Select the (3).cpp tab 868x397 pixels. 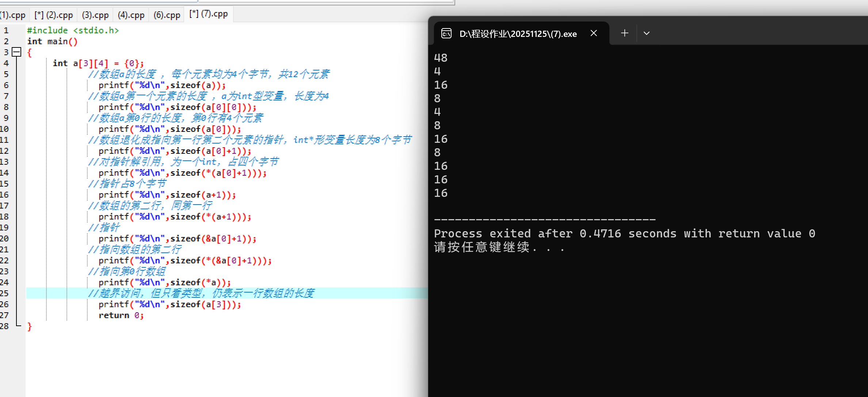(x=95, y=15)
